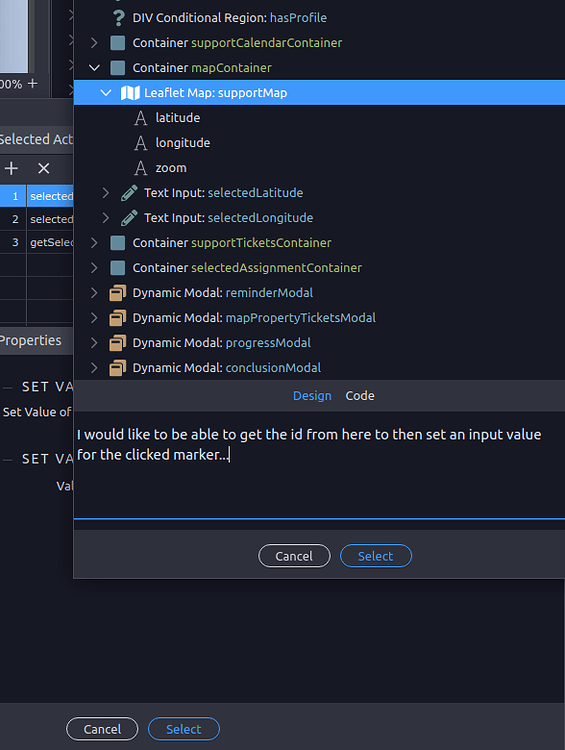Viewport: 565px width, 750px height.
Task: Click the modal icon for conclusionModal
Action: click(x=118, y=368)
